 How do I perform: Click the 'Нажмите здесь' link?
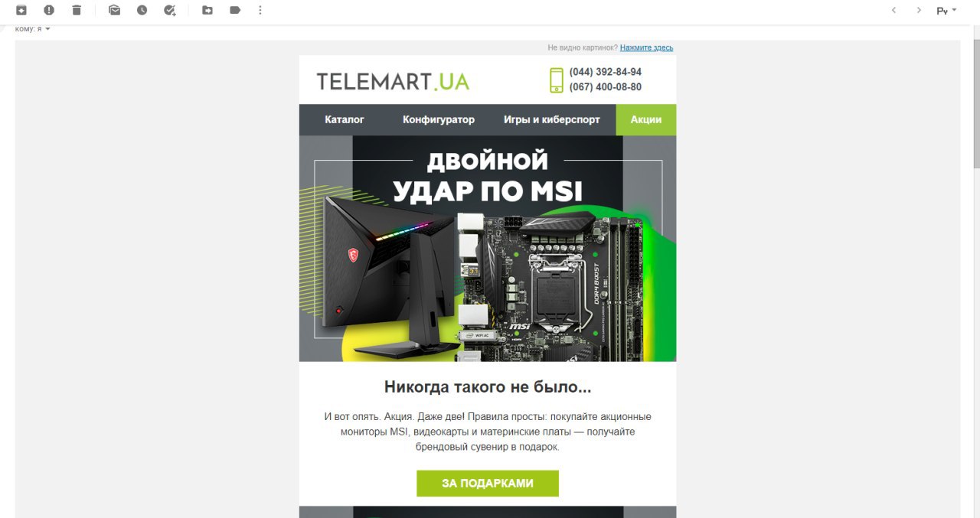coord(646,47)
